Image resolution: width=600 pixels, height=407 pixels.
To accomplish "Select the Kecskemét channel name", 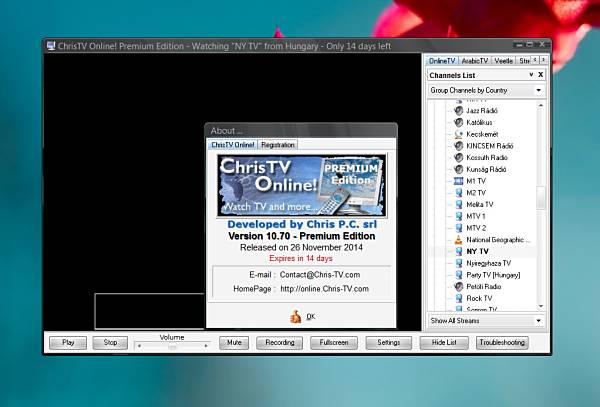I will [x=482, y=134].
